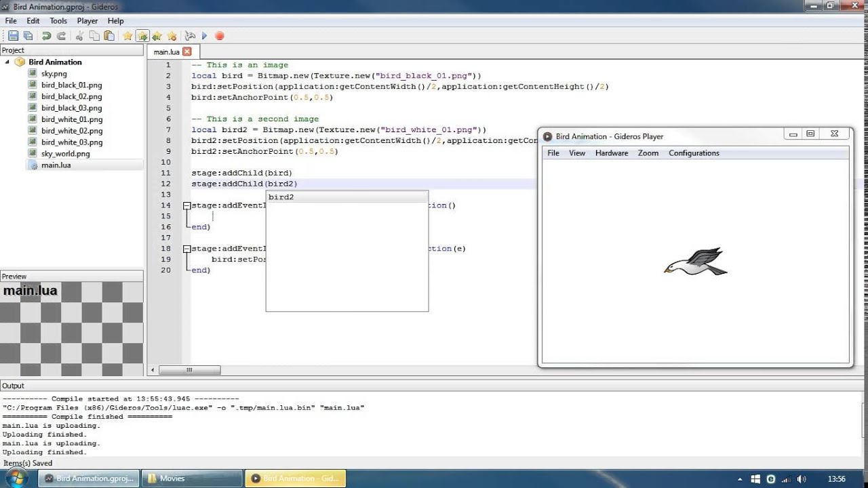Click 'Compile finished' line in Output panel
Screen dimensions: 868x488
point(87,417)
